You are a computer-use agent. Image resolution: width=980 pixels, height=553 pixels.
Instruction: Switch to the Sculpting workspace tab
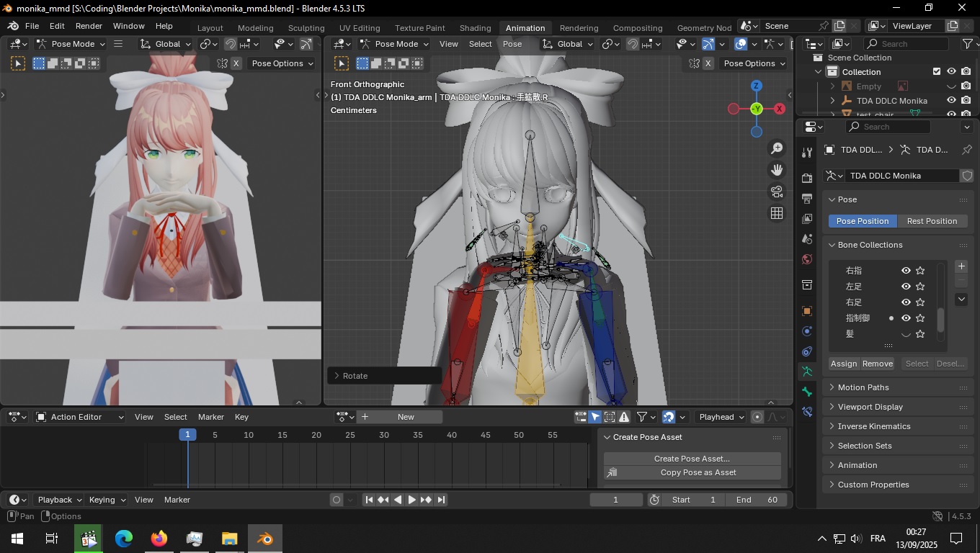[306, 28]
